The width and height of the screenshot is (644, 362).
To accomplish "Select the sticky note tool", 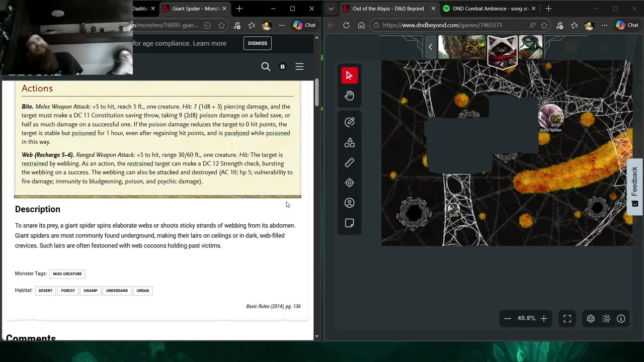I will (349, 223).
